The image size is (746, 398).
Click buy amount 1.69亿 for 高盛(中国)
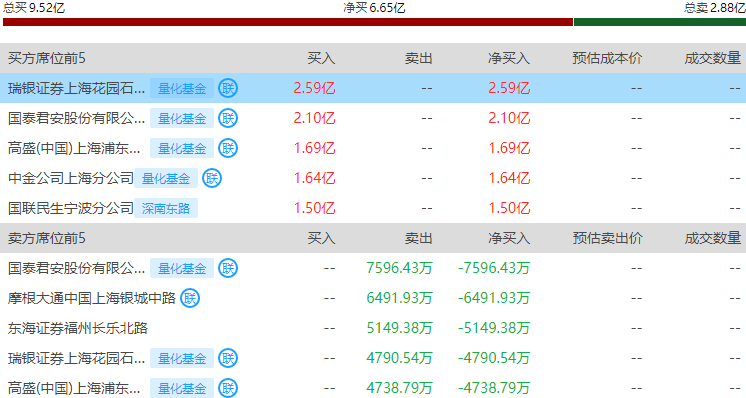click(x=314, y=148)
